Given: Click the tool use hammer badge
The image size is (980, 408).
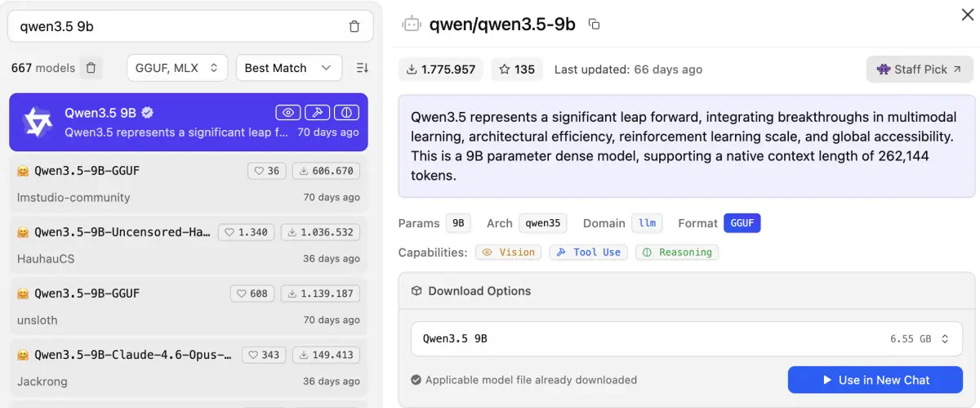Looking at the screenshot, I should pos(318,113).
